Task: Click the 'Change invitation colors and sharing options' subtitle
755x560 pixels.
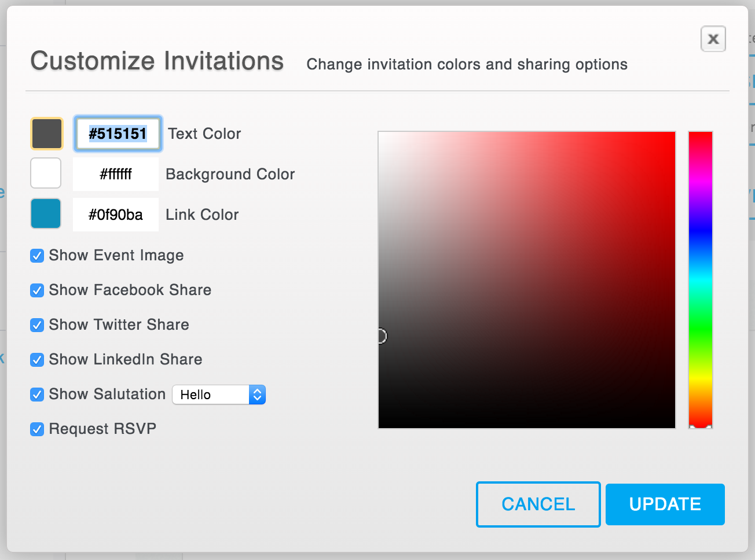Action: [467, 64]
